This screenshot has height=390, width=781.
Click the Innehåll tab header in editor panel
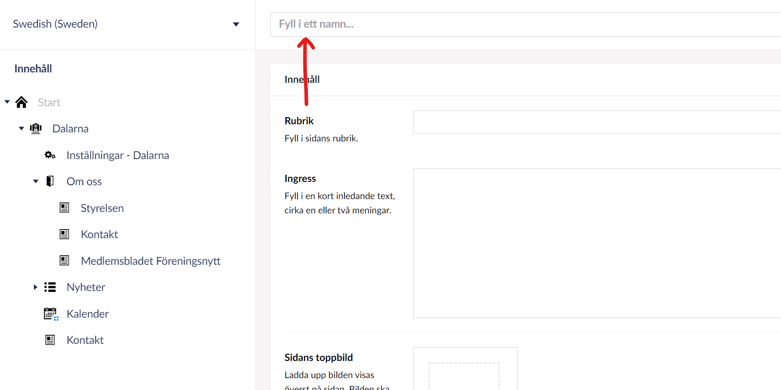(302, 80)
